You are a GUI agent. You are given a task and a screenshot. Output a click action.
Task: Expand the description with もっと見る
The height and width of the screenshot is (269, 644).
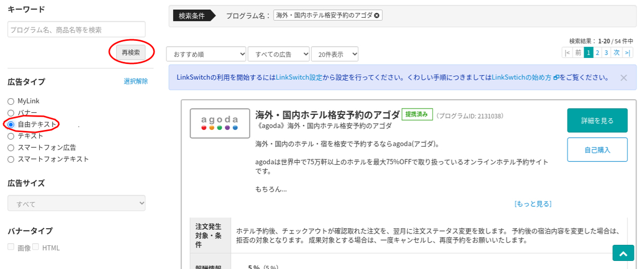[x=533, y=204]
